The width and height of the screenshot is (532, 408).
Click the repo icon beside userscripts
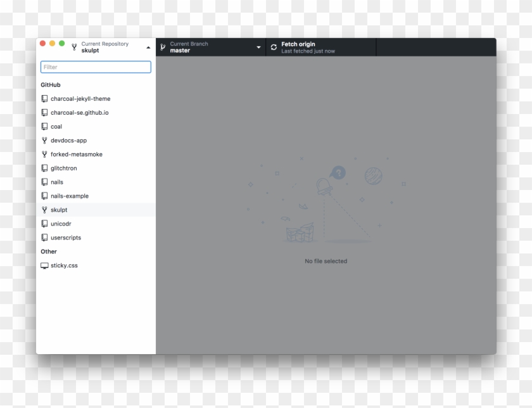coord(44,238)
